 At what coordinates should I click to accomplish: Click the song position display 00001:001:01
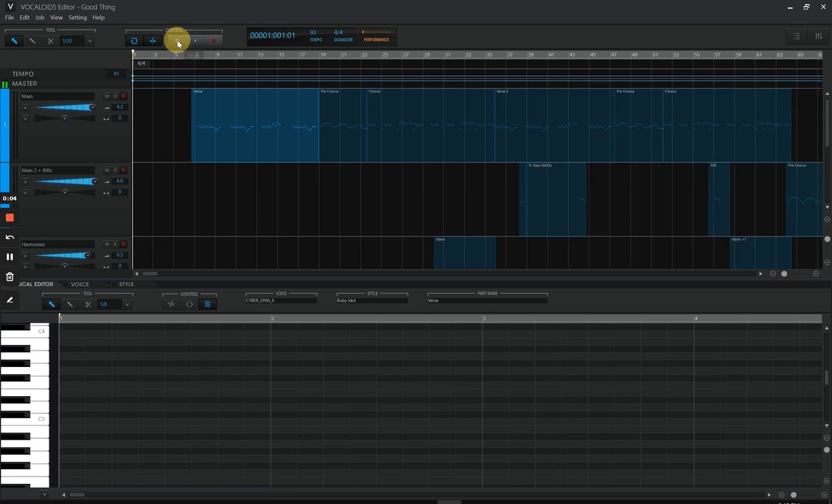point(273,36)
